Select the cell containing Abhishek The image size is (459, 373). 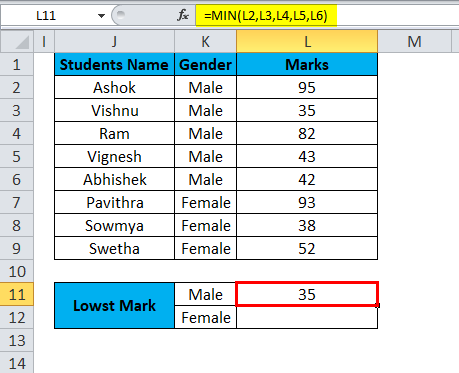point(114,179)
